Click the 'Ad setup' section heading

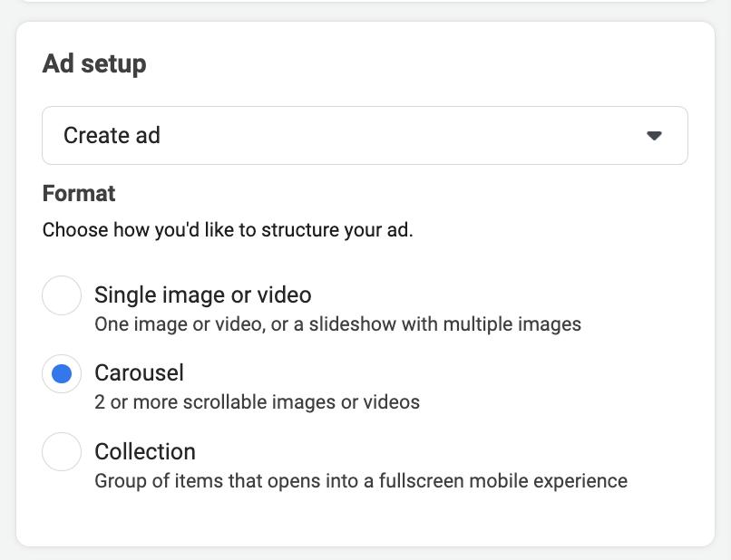coord(94,64)
